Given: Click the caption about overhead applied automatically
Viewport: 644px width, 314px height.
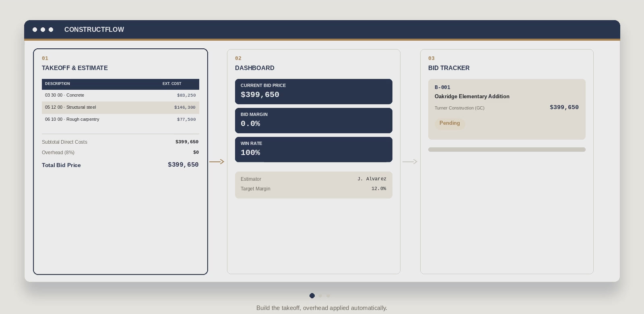Looking at the screenshot, I should click(322, 308).
